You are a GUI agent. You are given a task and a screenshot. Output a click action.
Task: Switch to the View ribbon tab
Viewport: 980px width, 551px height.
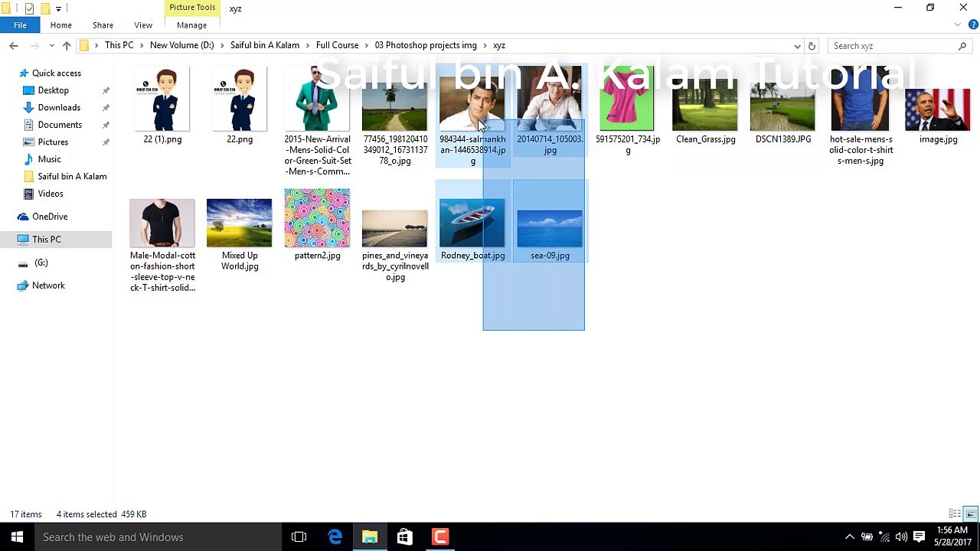coord(143,25)
